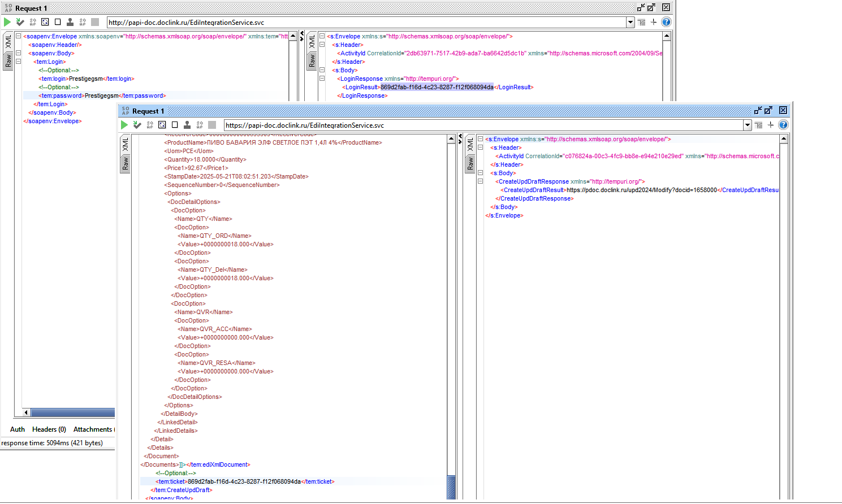Viewport: 842px width, 504px height.
Task: Open online help in front window toolbar
Action: click(x=783, y=125)
